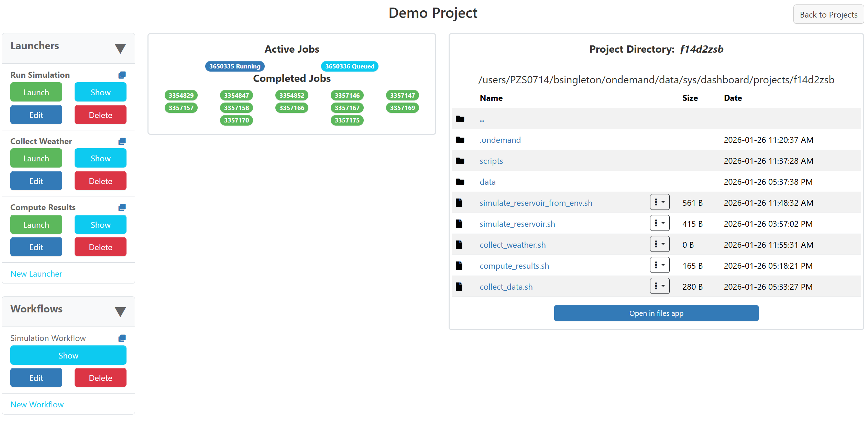Copy the Collect Weather launcher
Image resolution: width=868 pixels, height=428 pixels.
point(122,141)
